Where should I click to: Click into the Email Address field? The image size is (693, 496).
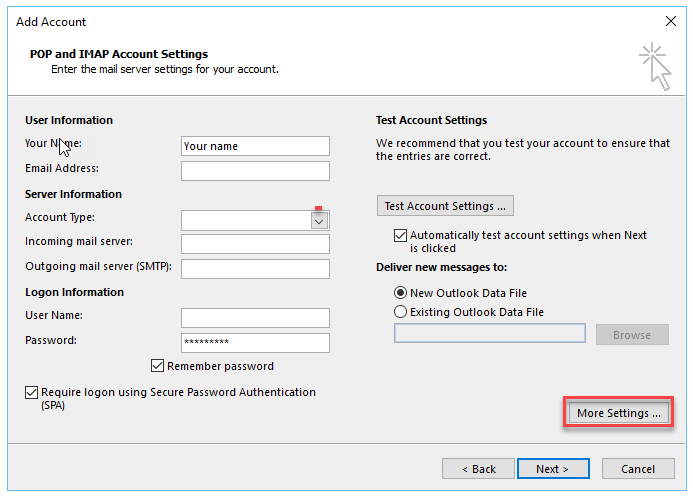[x=255, y=171]
